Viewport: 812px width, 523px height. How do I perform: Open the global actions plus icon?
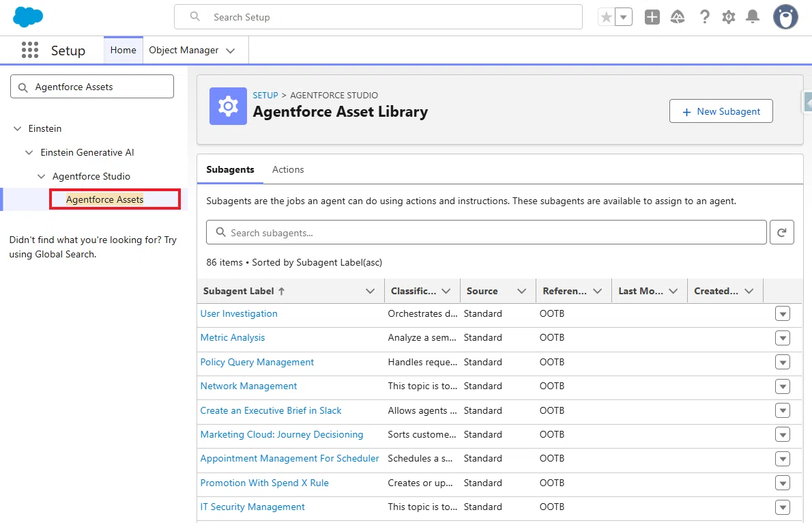[652, 17]
